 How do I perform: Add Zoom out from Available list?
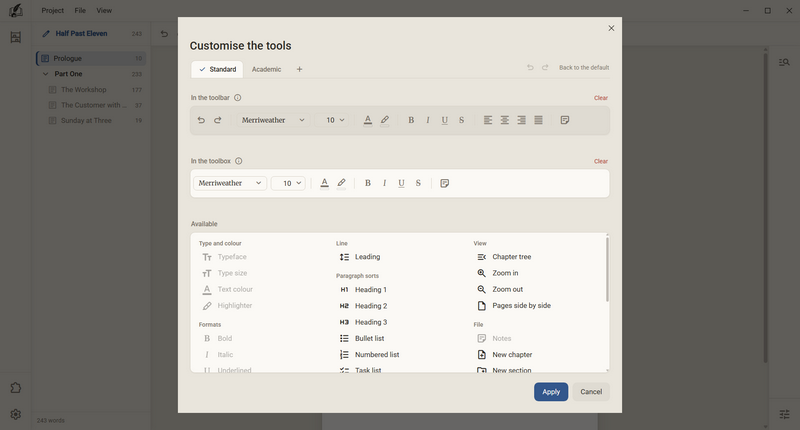click(500, 289)
